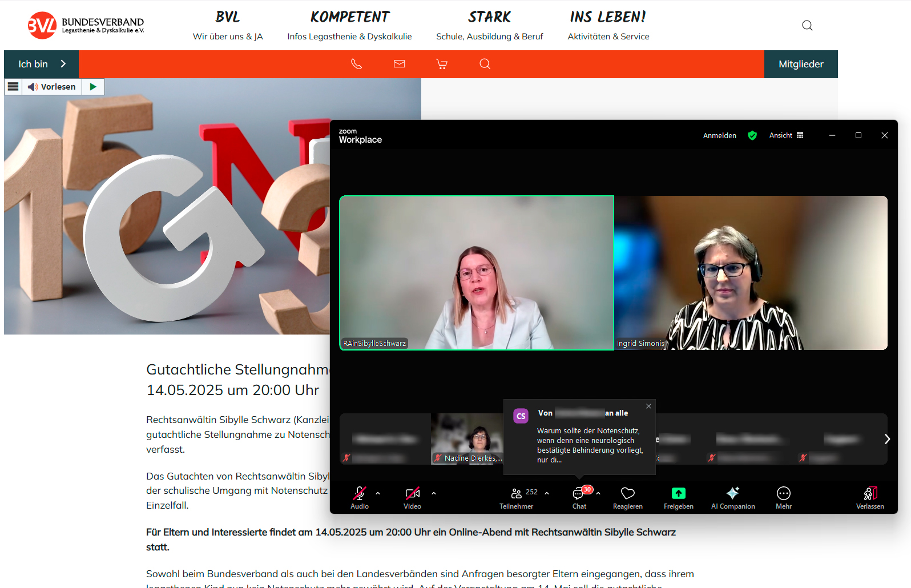
Task: Click the Gutachtliche Stellungnahme heading
Action: point(238,380)
